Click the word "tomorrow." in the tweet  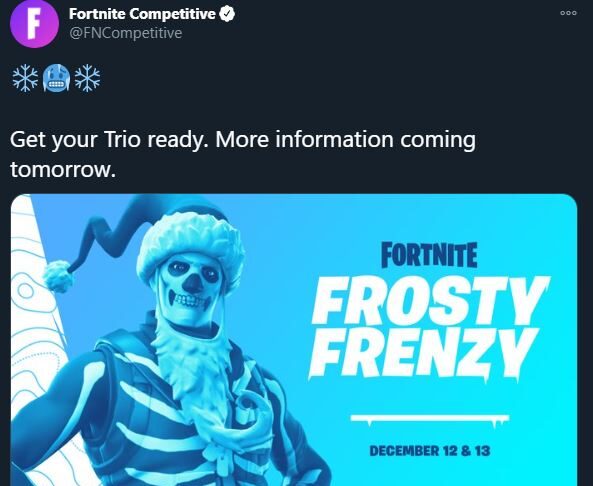click(x=63, y=170)
